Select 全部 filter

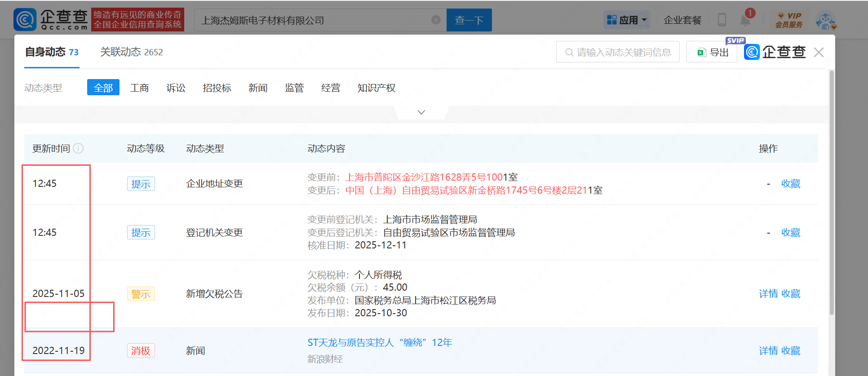tap(103, 88)
